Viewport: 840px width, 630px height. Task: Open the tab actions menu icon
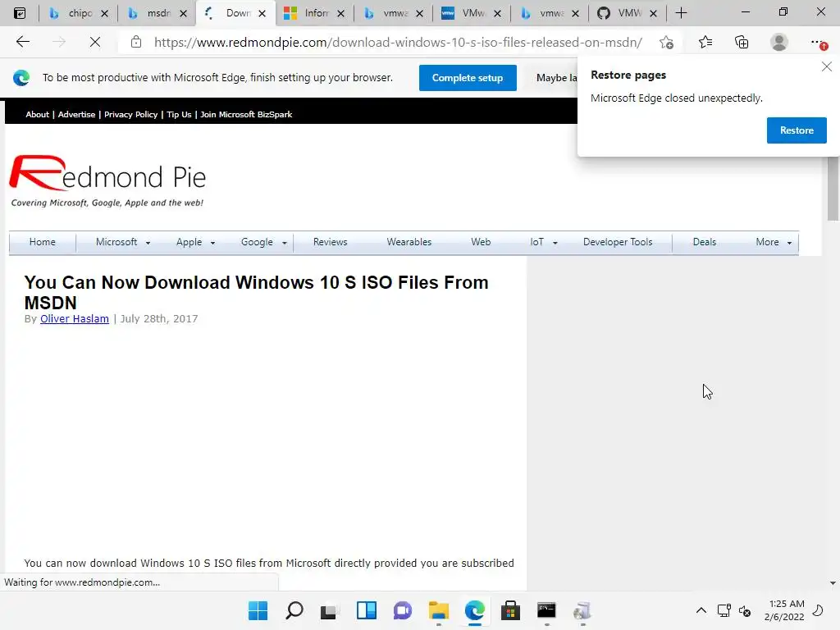point(20,13)
